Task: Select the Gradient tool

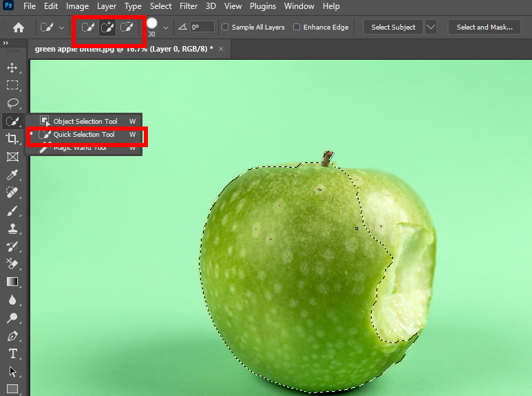Action: [12, 282]
